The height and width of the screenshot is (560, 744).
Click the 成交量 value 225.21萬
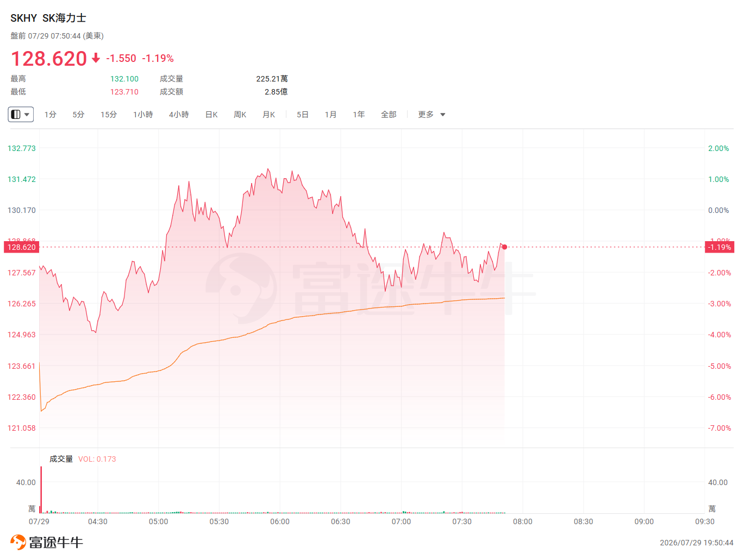[x=272, y=79]
